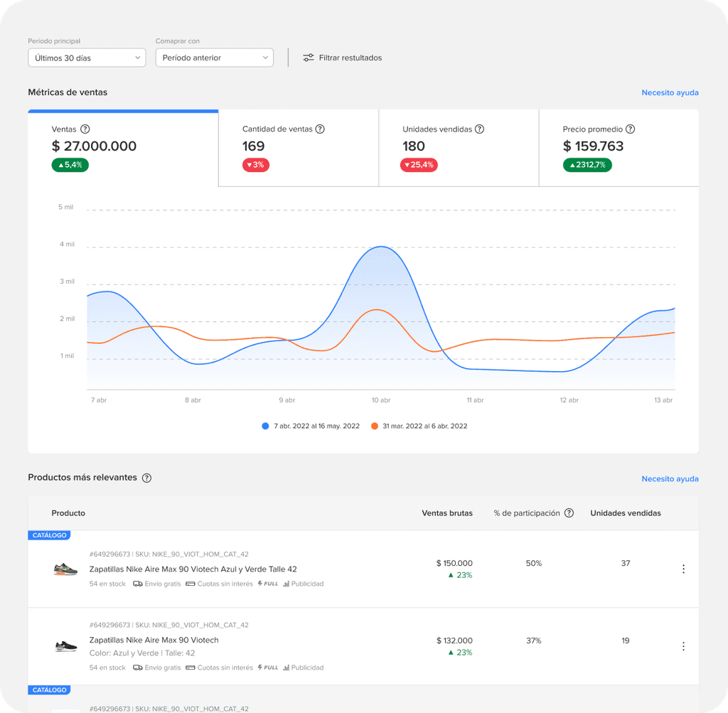Click Color: Azul y Verde | Talle: 42 text
The image size is (728, 713).
tap(142, 653)
